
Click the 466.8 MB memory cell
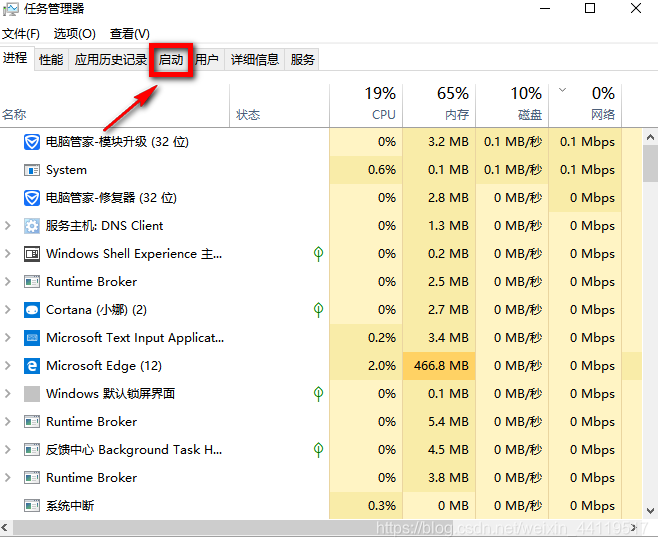click(439, 366)
